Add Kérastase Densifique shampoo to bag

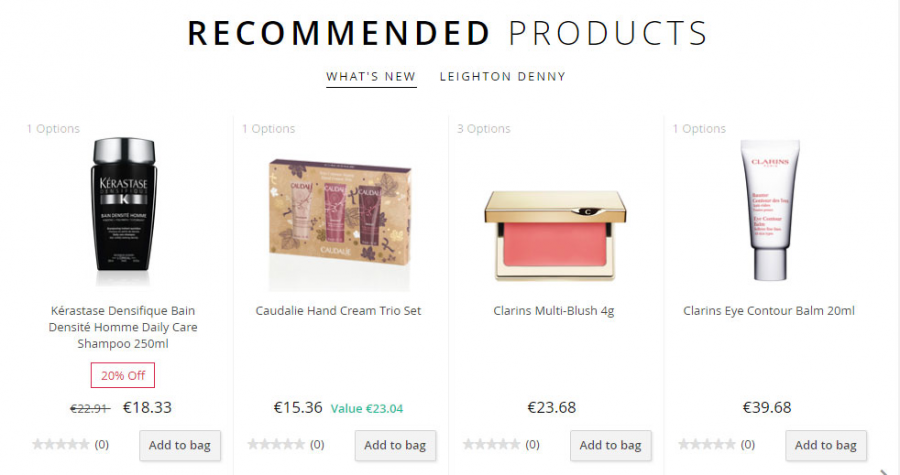click(180, 445)
